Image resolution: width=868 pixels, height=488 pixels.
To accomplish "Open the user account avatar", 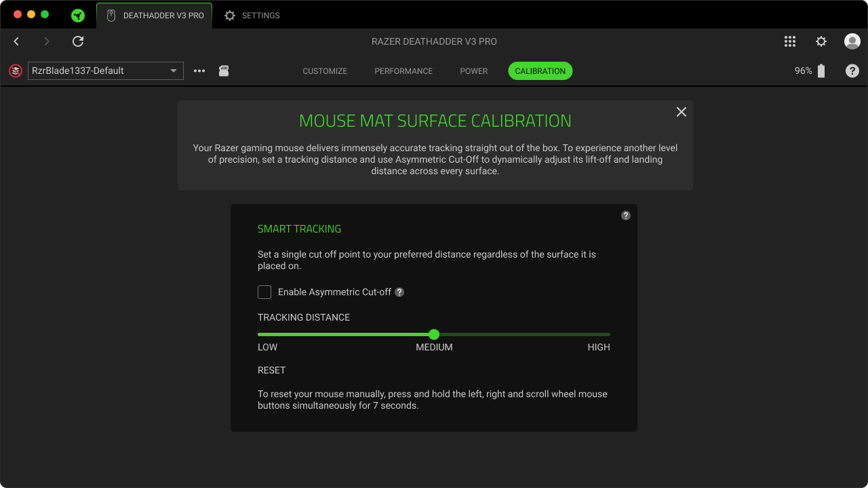I will pyautogui.click(x=852, y=41).
